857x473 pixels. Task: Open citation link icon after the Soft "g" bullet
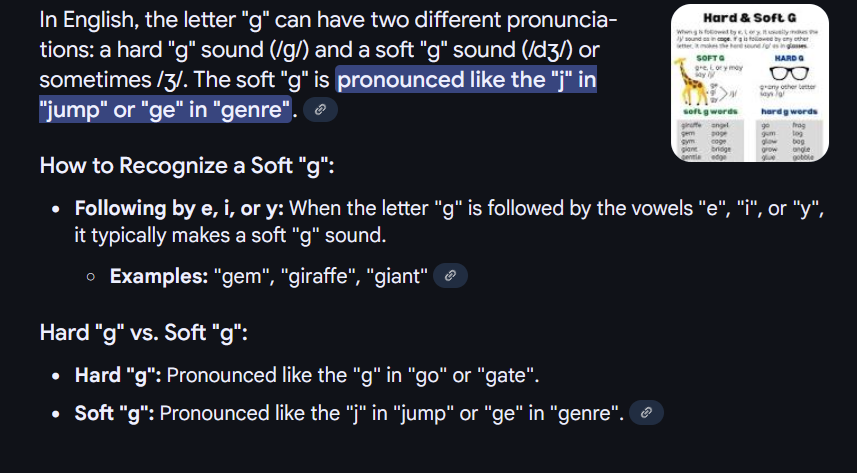click(647, 412)
